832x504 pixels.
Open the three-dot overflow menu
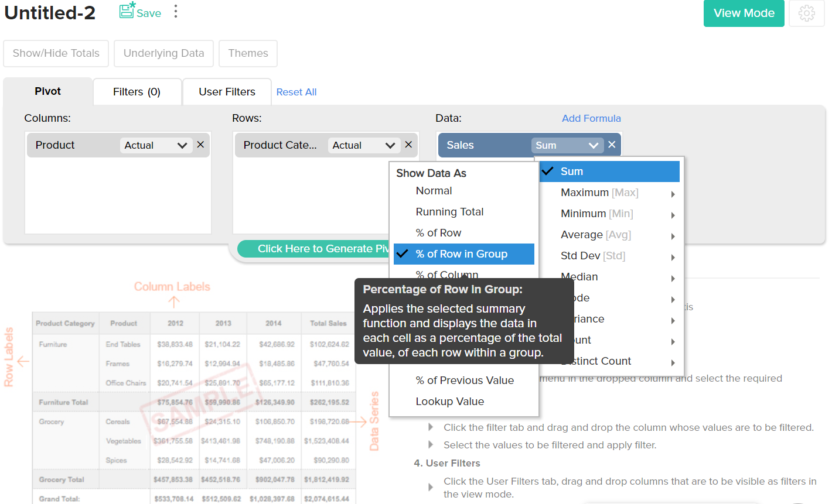pos(175,11)
